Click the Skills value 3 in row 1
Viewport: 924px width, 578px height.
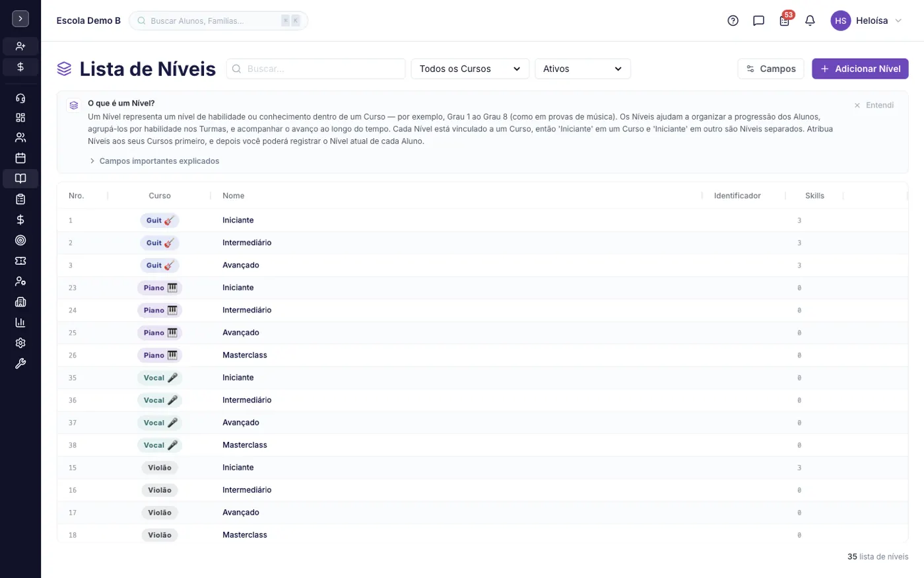799,221
